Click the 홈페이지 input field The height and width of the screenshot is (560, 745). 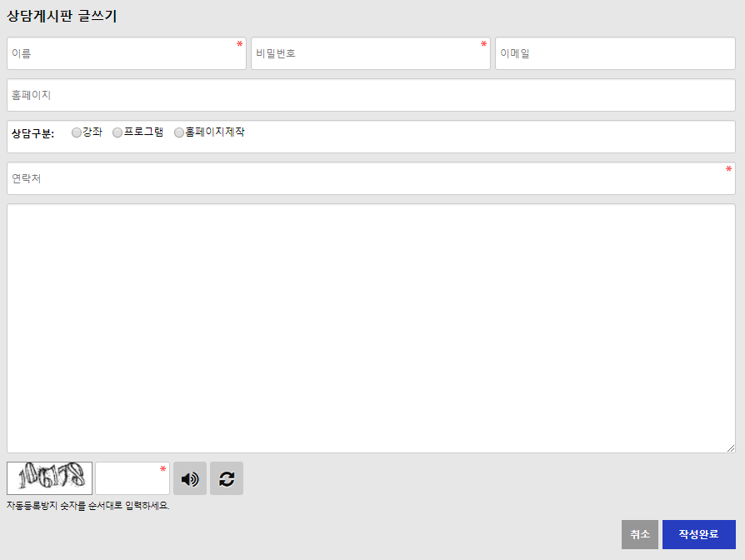click(371, 95)
